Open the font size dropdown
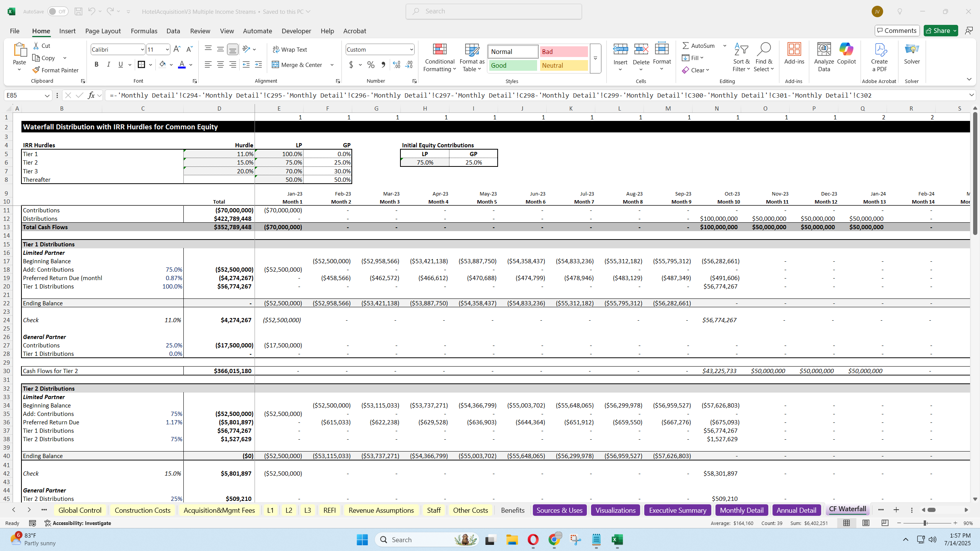980x551 pixels. (x=167, y=49)
